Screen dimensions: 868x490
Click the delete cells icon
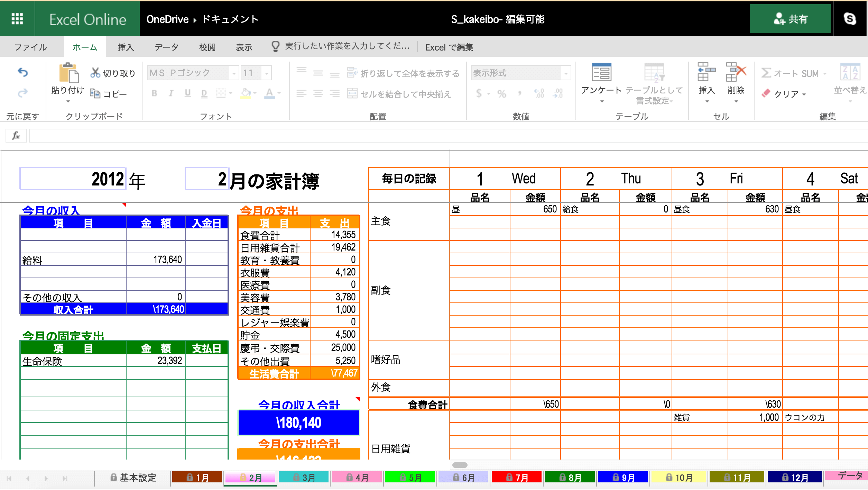[736, 72]
